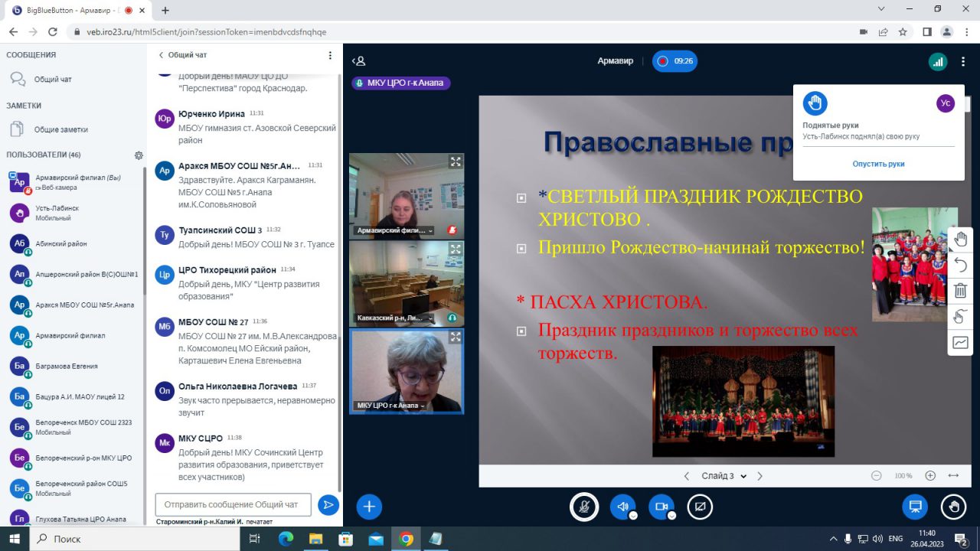Click the whiteboard undo annotation icon
Viewport: 980px width, 551px height.
click(960, 266)
